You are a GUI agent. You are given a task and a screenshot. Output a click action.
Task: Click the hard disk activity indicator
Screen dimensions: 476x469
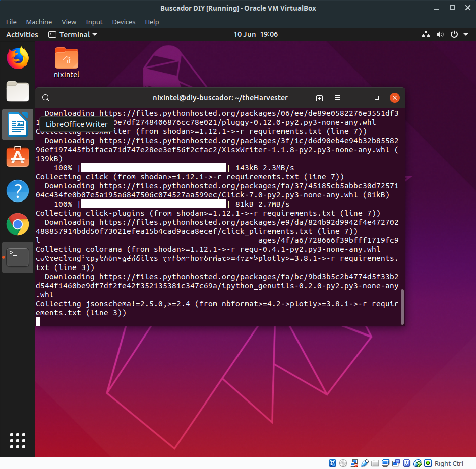(333, 463)
